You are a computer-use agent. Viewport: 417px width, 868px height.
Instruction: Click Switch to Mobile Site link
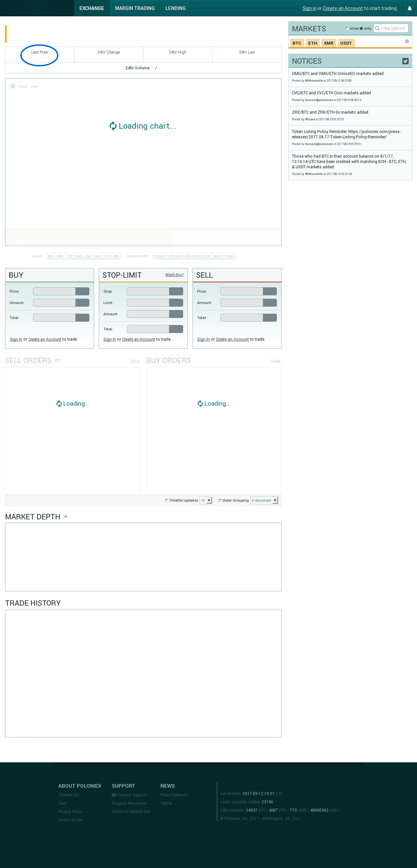point(131,811)
